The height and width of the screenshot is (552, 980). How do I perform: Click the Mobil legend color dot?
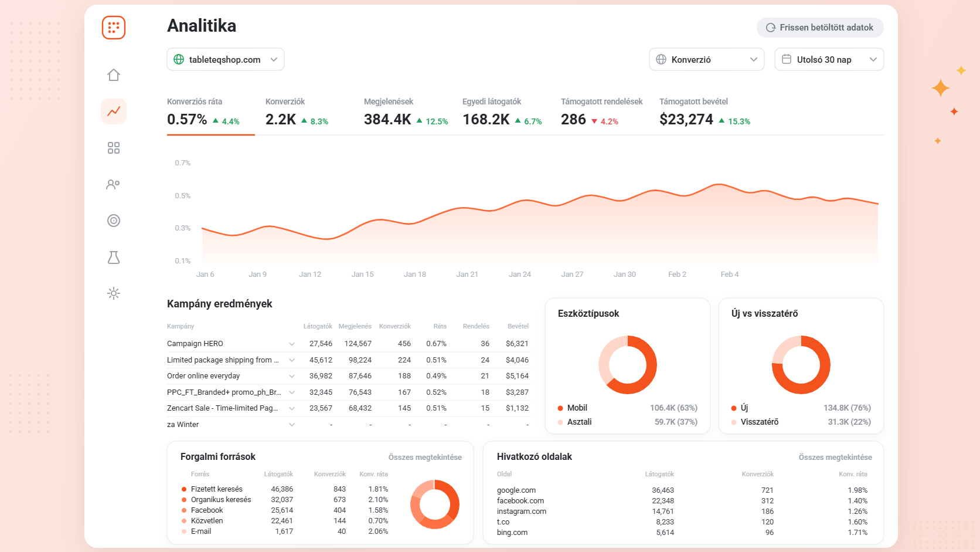(x=560, y=408)
